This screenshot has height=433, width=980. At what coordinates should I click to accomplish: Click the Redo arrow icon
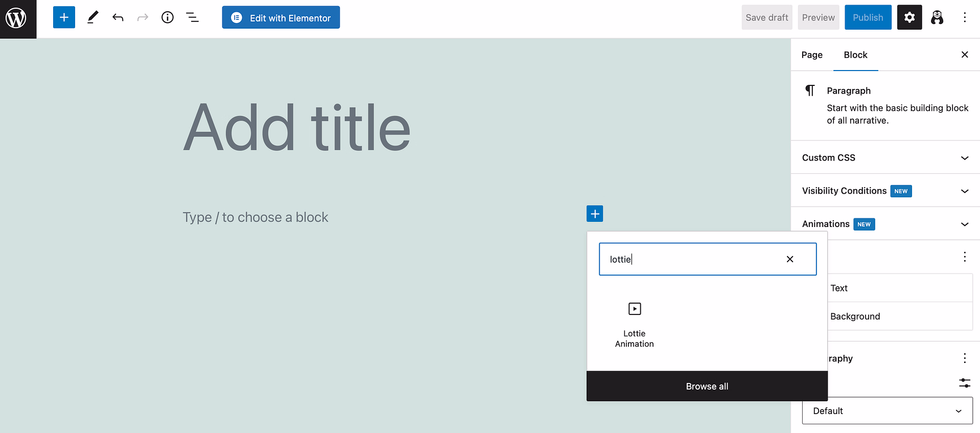coord(143,17)
